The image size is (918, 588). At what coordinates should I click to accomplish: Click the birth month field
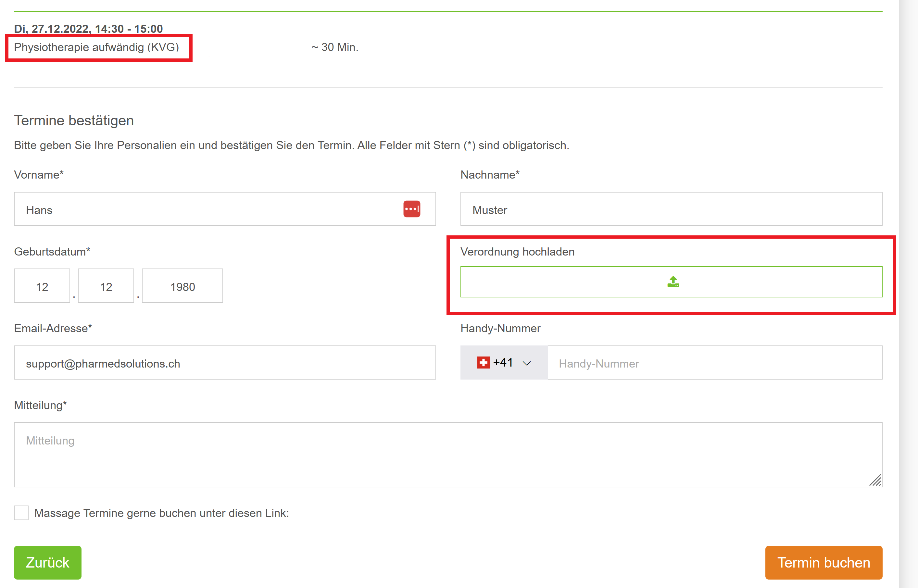[106, 286]
